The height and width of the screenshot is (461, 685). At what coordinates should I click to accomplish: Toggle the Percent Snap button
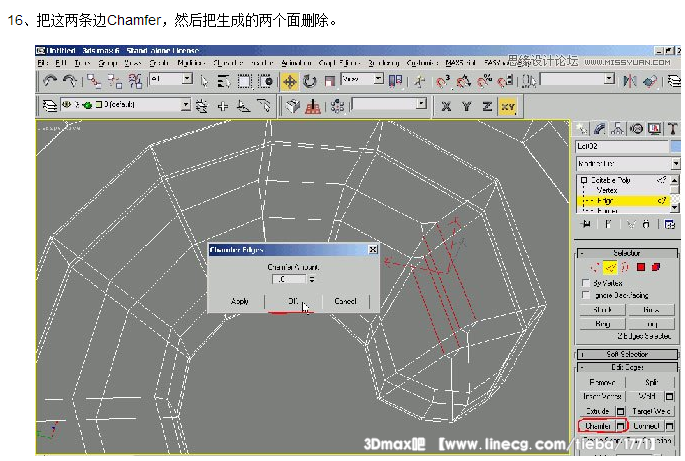coord(484,81)
